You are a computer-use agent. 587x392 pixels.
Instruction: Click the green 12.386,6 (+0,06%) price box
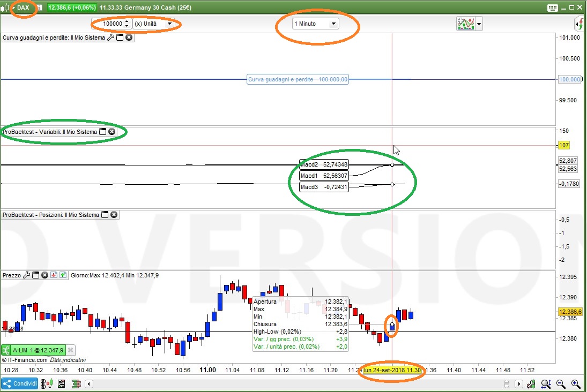[72, 7]
